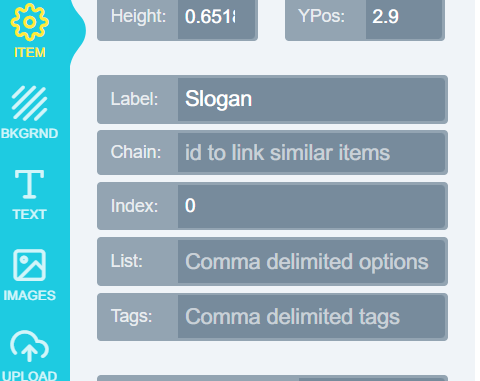Image resolution: width=480 pixels, height=381 pixels.
Task: Click the "Height:" field caption
Action: [x=138, y=16]
